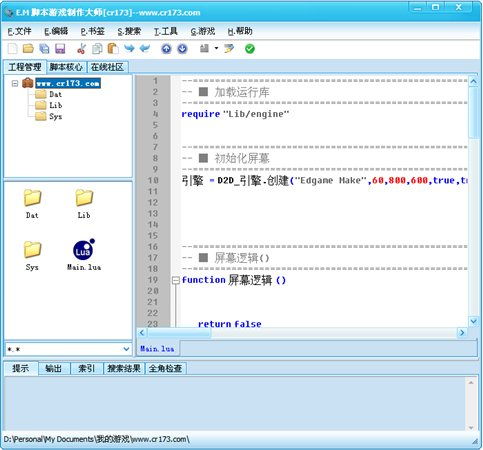Switch to the 全角检查 tab

pyautogui.click(x=165, y=368)
